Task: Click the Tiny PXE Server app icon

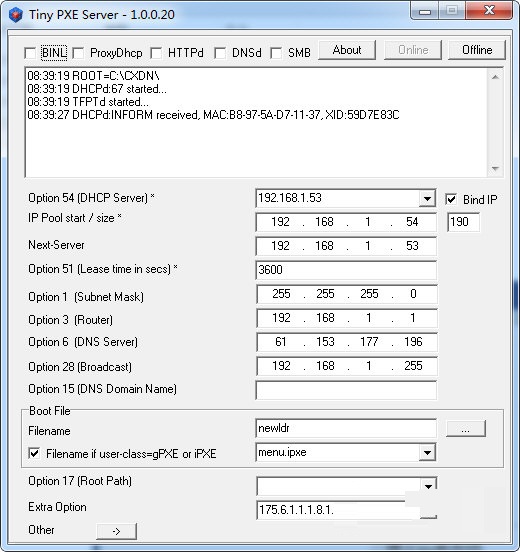Action: [15, 15]
